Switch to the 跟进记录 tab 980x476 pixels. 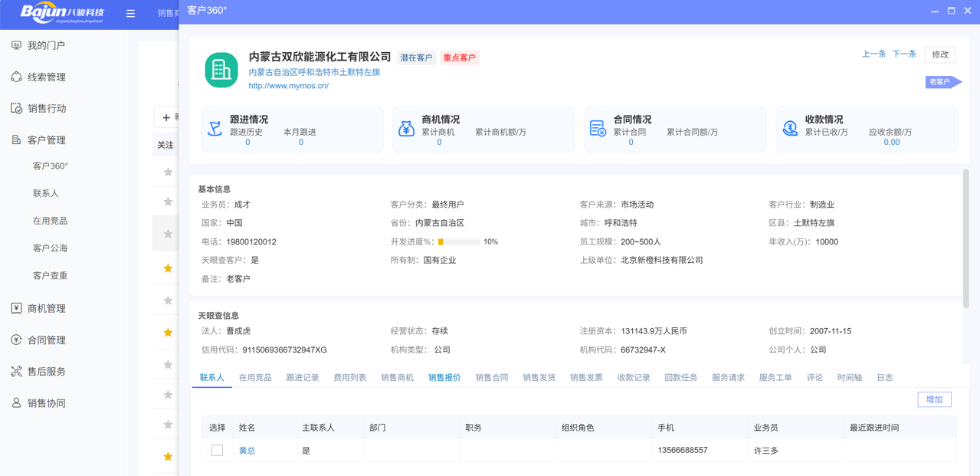(x=303, y=376)
